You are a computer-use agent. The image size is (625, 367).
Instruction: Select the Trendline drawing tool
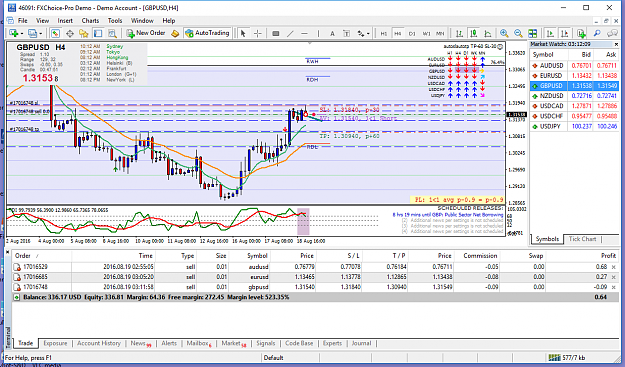(290, 33)
